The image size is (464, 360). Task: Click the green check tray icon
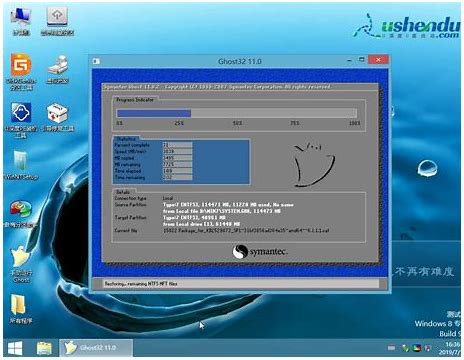pyautogui.click(x=406, y=348)
